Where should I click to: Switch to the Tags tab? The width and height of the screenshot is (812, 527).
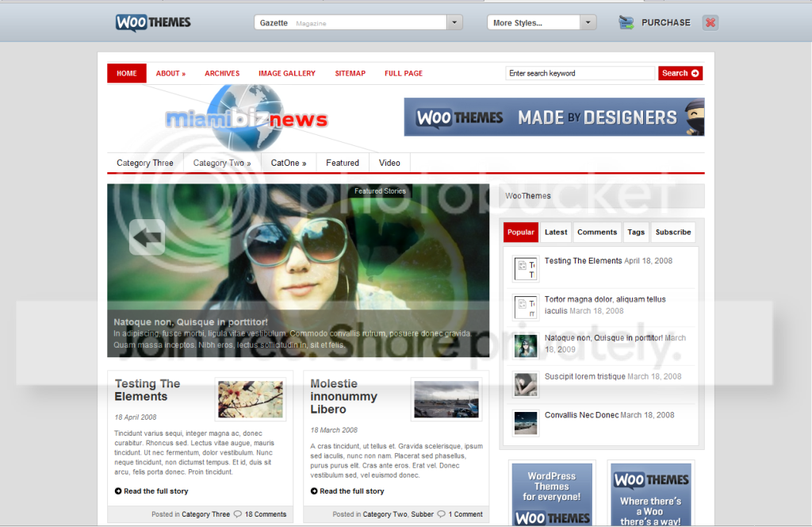(x=636, y=232)
